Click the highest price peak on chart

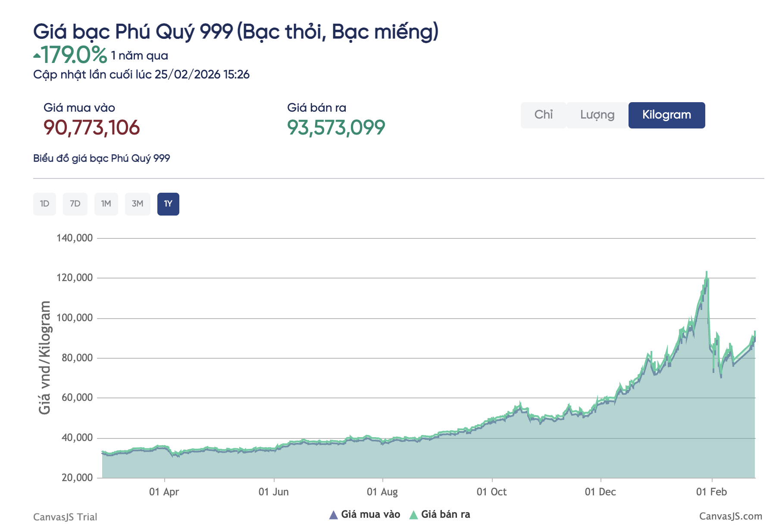coord(706,272)
